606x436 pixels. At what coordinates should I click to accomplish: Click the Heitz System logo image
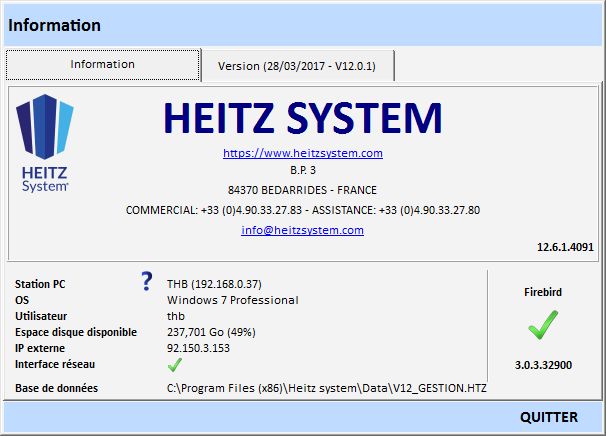(44, 143)
